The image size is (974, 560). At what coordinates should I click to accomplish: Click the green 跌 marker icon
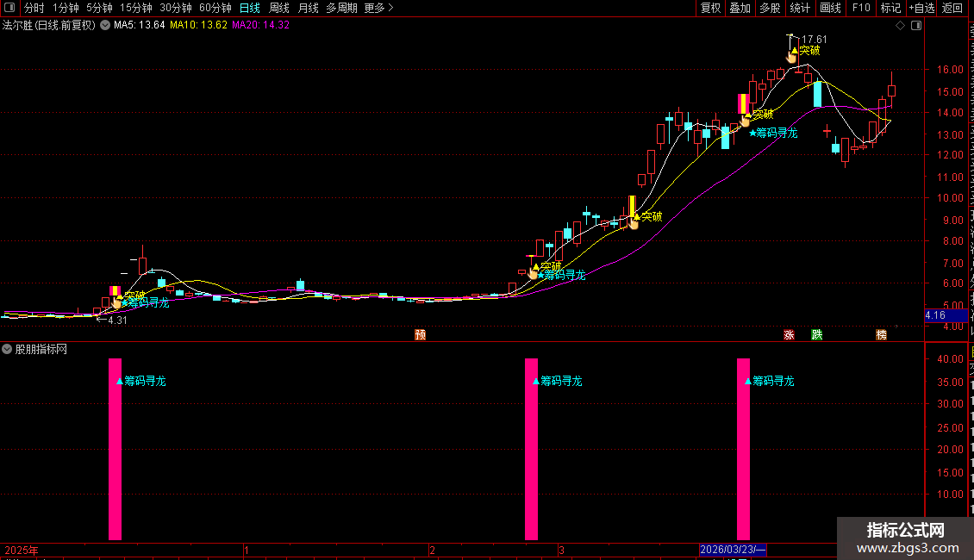817,334
